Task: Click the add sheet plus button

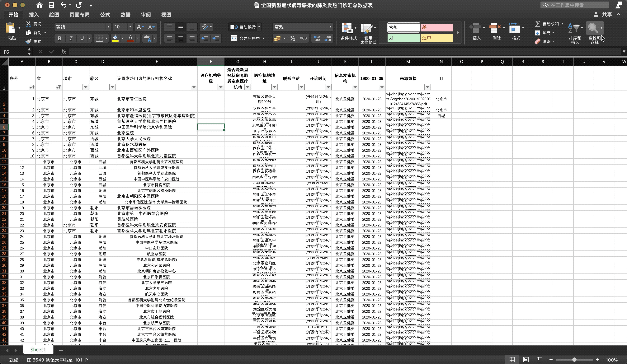Action: tap(61, 350)
